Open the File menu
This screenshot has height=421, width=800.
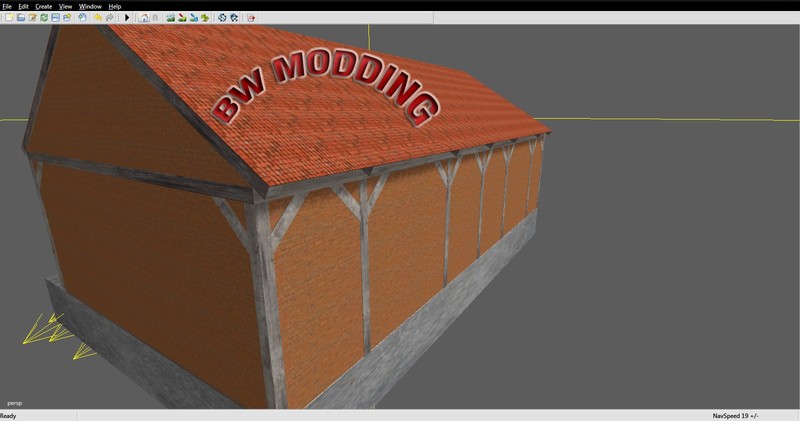7,6
